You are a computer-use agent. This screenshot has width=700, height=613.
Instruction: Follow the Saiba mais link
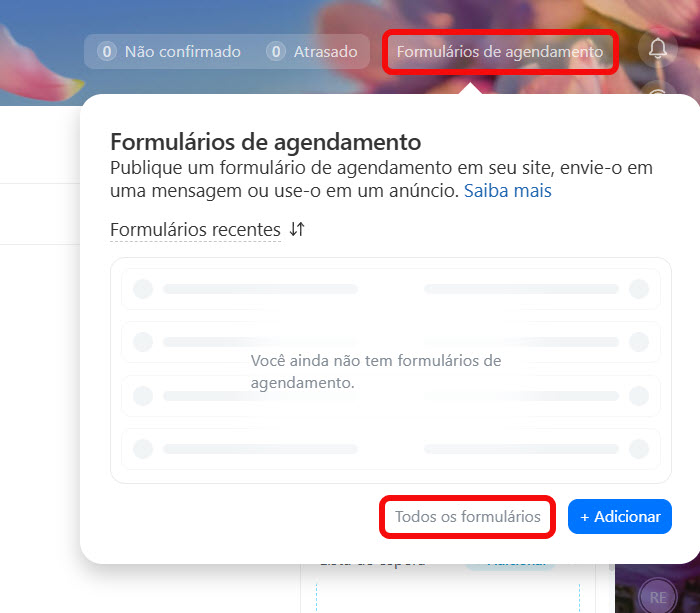coord(508,191)
